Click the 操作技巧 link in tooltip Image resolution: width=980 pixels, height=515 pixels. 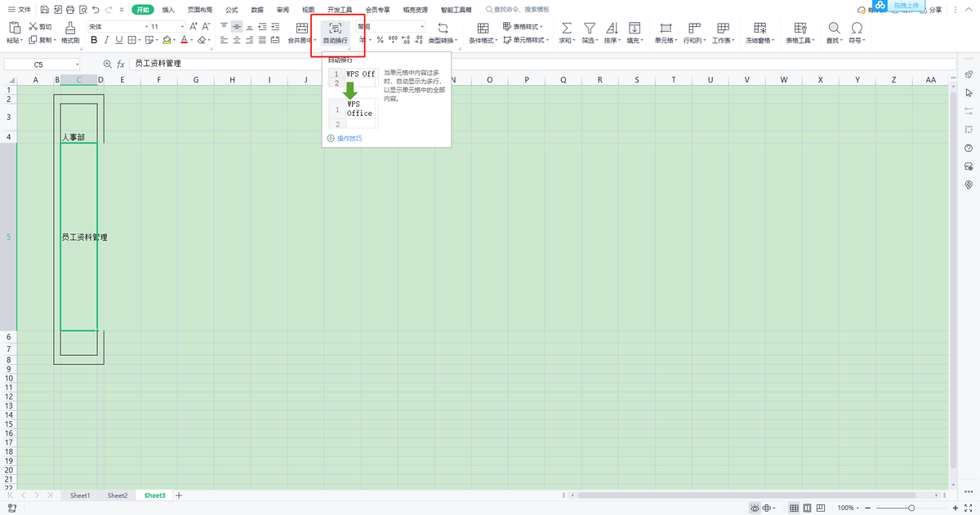[349, 138]
